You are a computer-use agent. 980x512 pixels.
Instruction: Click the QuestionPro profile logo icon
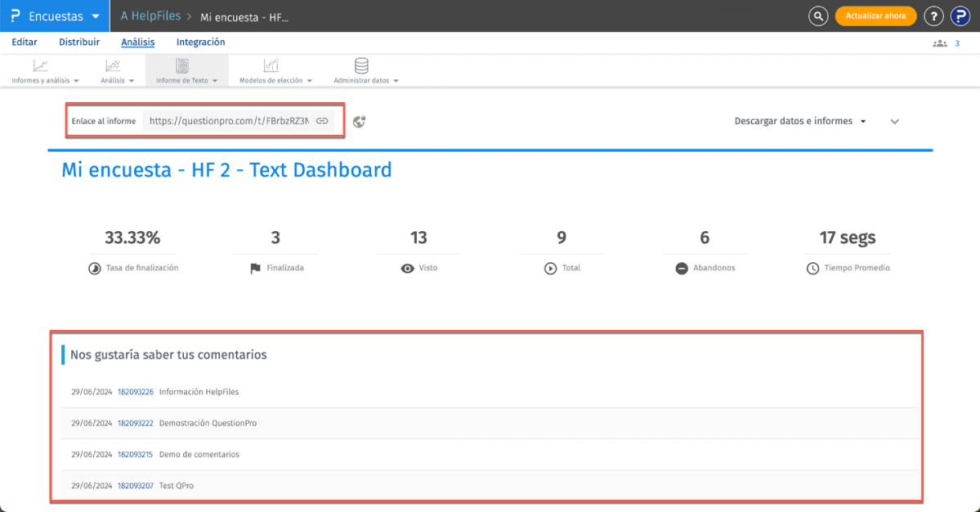(959, 16)
